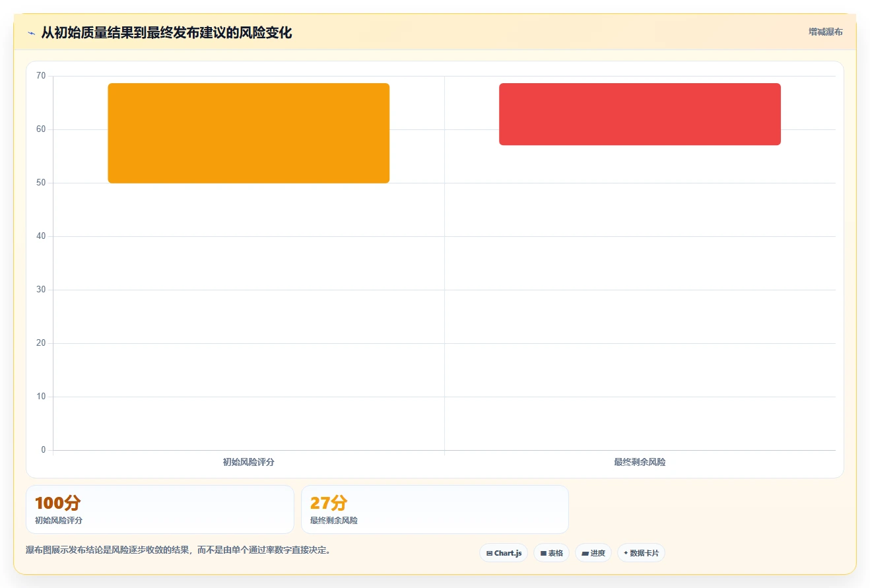Click the x-axis label 初始风险评分

249,462
